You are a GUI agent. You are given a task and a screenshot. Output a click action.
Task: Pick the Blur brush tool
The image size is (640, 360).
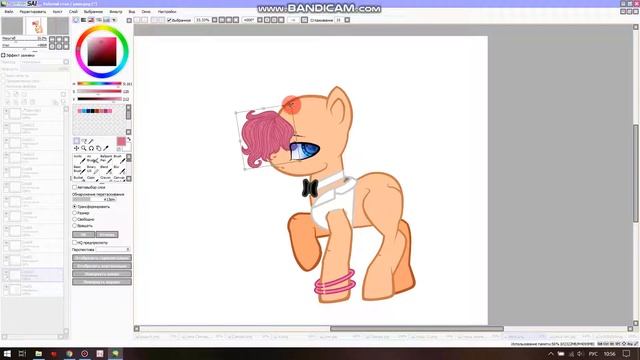tap(119, 169)
